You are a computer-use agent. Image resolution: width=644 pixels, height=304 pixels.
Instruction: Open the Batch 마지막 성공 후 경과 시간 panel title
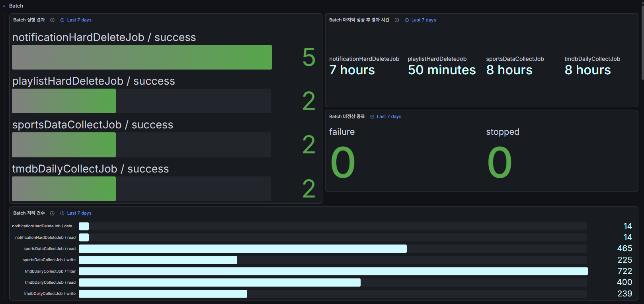coord(359,20)
